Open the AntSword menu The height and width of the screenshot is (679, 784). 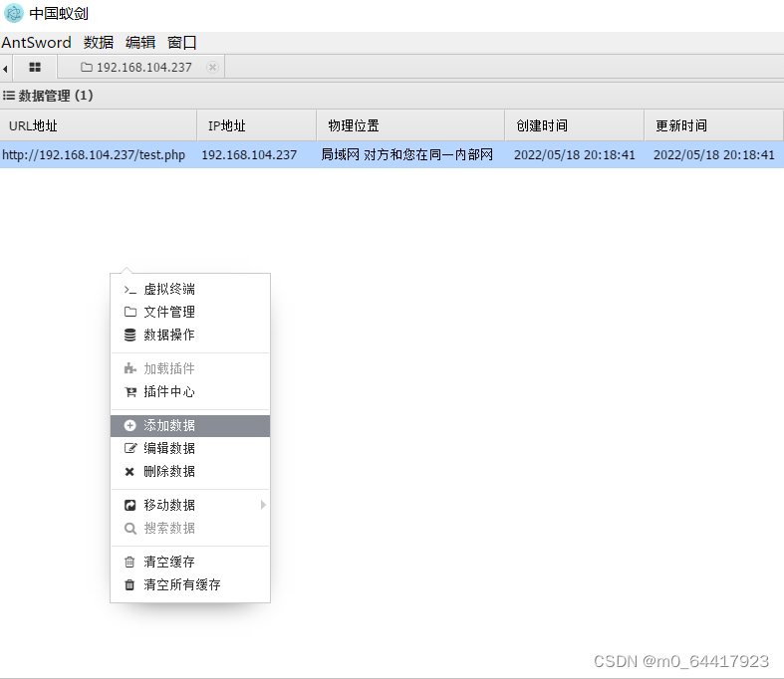point(37,43)
